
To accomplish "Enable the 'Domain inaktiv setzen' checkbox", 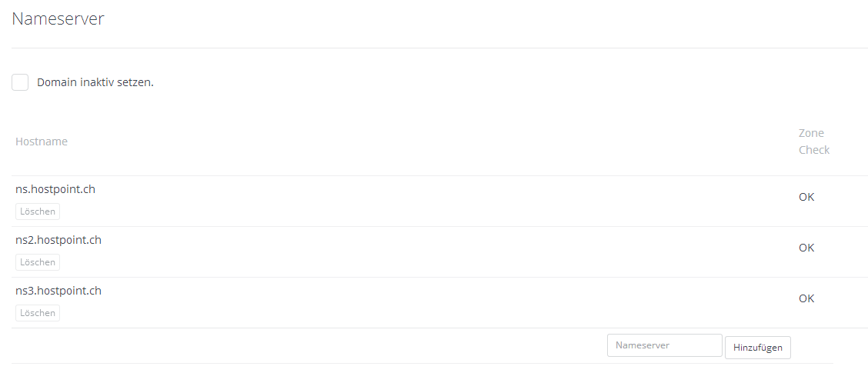I will coord(20,82).
